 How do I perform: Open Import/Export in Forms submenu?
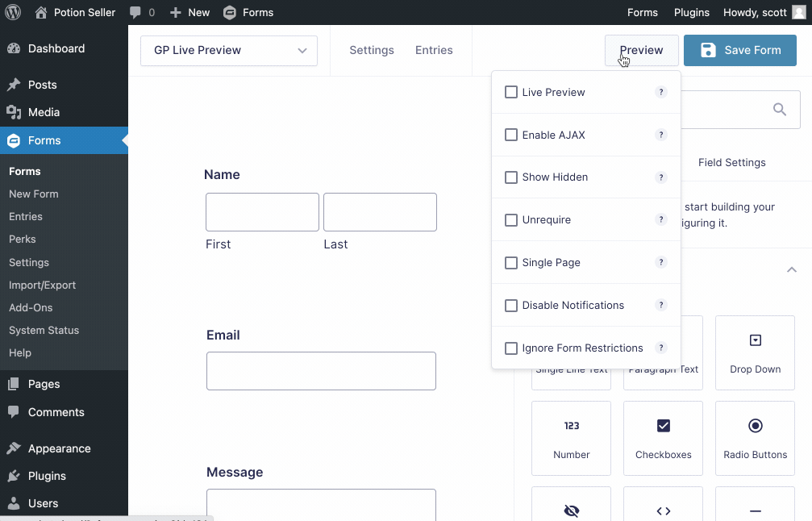click(x=43, y=285)
